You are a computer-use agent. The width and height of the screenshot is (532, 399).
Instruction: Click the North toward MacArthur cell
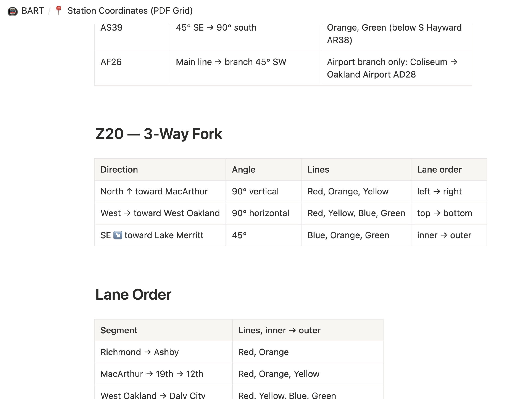pyautogui.click(x=160, y=192)
